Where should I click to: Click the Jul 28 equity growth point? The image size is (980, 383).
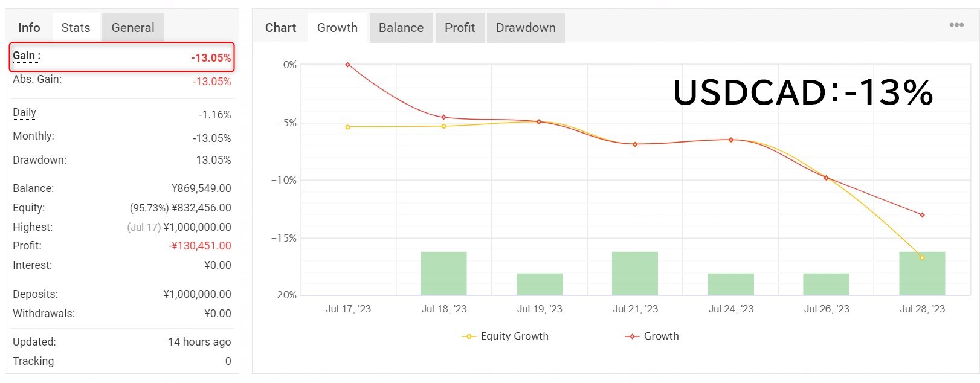(x=922, y=258)
